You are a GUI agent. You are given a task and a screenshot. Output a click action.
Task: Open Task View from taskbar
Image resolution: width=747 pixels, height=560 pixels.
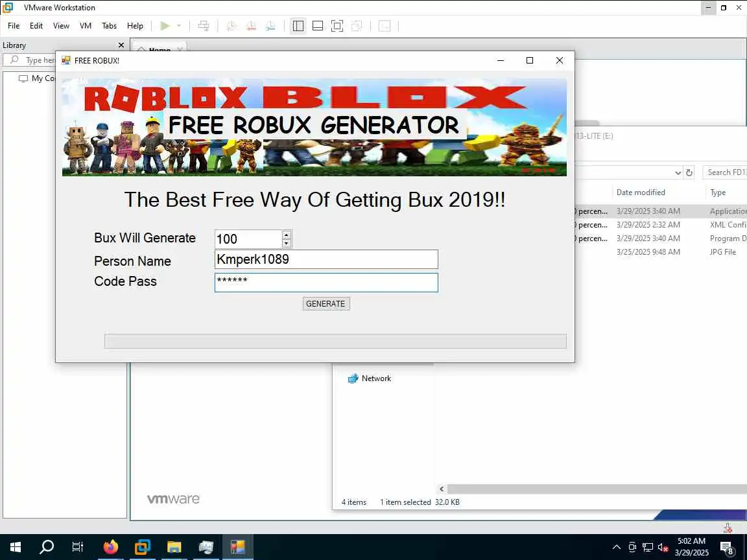coord(78,546)
